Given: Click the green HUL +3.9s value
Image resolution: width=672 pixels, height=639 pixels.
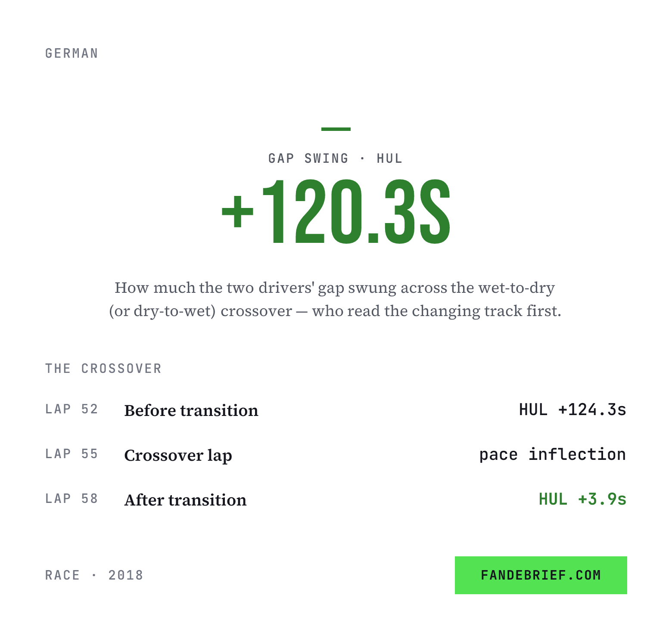Looking at the screenshot, I should pos(582,499).
